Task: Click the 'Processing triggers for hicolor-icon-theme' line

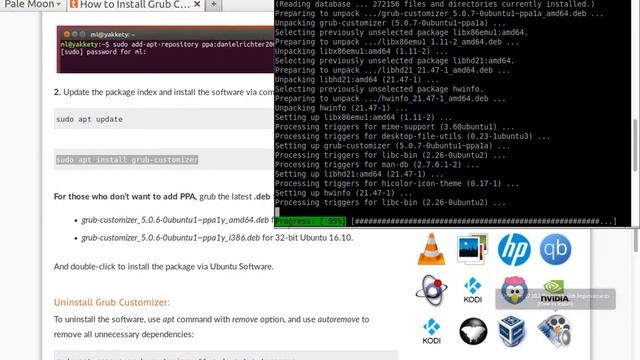Action: coord(396,184)
